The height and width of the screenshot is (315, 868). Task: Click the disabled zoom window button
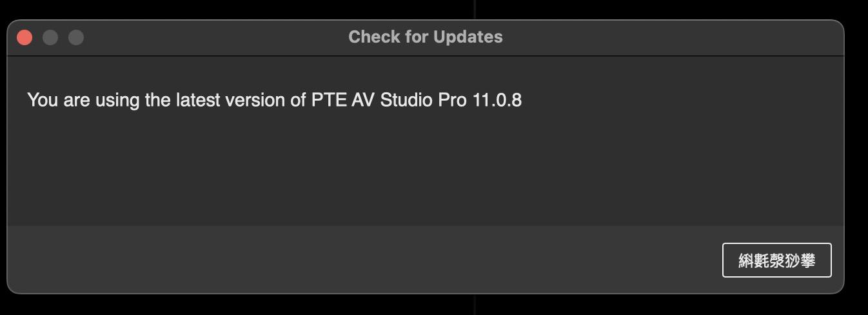pyautogui.click(x=76, y=37)
